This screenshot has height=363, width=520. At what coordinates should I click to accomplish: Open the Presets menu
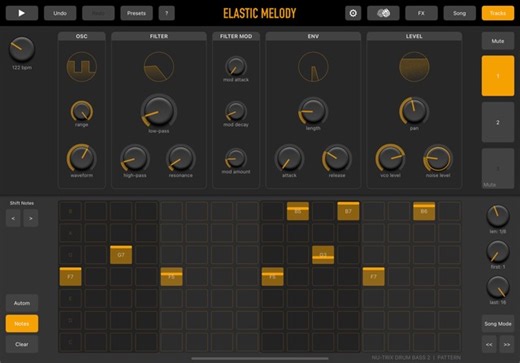[x=136, y=13]
